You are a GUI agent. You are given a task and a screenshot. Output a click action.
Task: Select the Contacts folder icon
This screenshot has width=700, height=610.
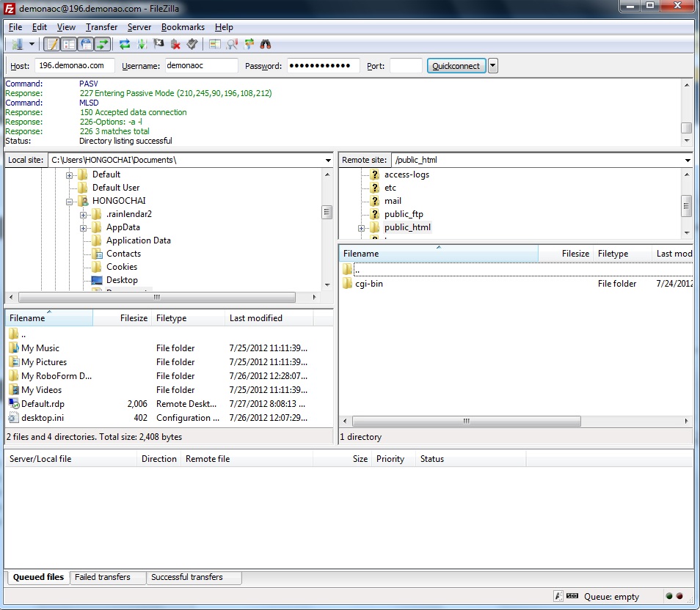[x=97, y=254]
